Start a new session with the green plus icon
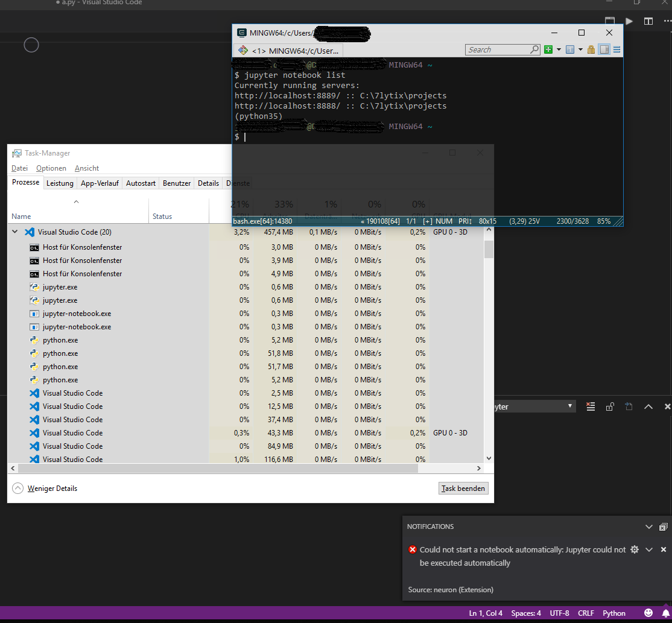The height and width of the screenshot is (623, 672). (549, 49)
